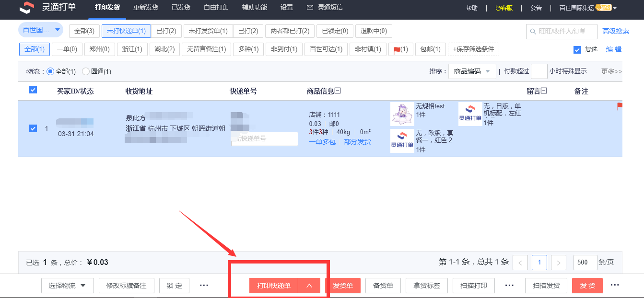Click 锁定 button
The image size is (644, 298).
(x=175, y=286)
